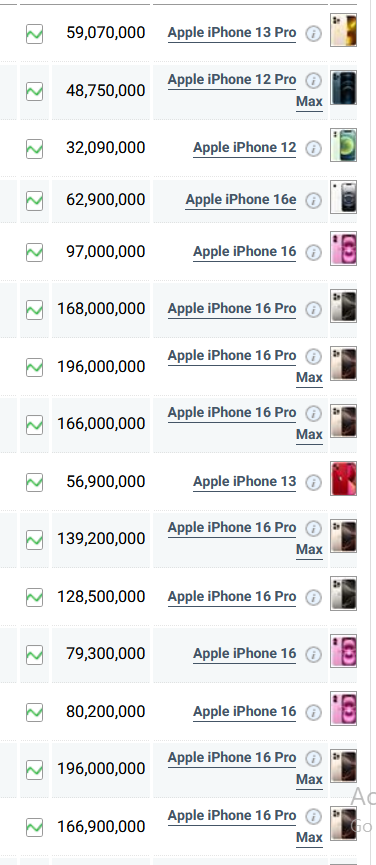
Task: Select the gold iPhone 13 Pro thumbnail
Action: click(343, 30)
